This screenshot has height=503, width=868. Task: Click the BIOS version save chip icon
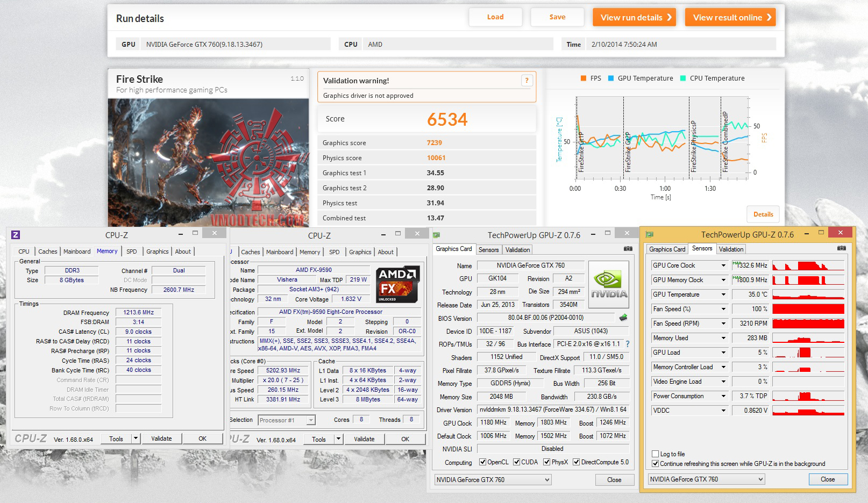623,318
